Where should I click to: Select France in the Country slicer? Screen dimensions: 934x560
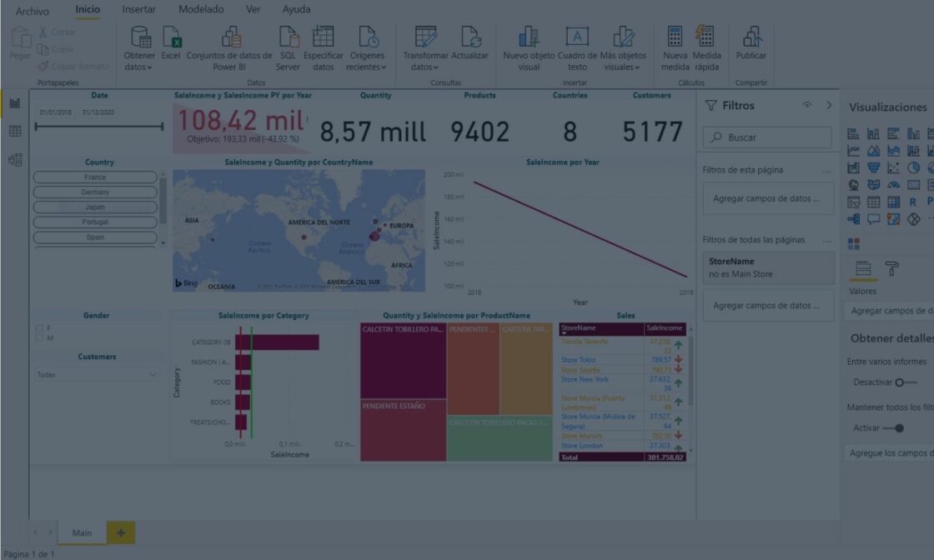click(x=94, y=177)
